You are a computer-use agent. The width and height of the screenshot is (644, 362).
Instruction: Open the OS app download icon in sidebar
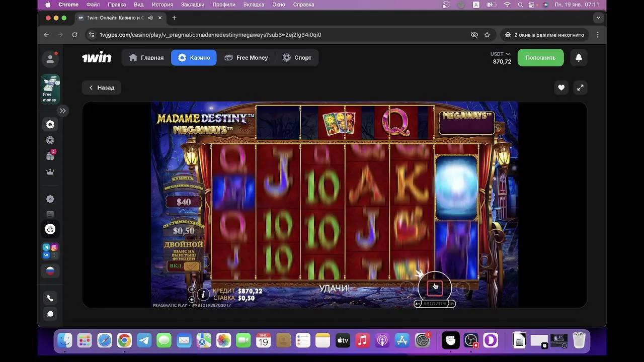pyautogui.click(x=50, y=229)
